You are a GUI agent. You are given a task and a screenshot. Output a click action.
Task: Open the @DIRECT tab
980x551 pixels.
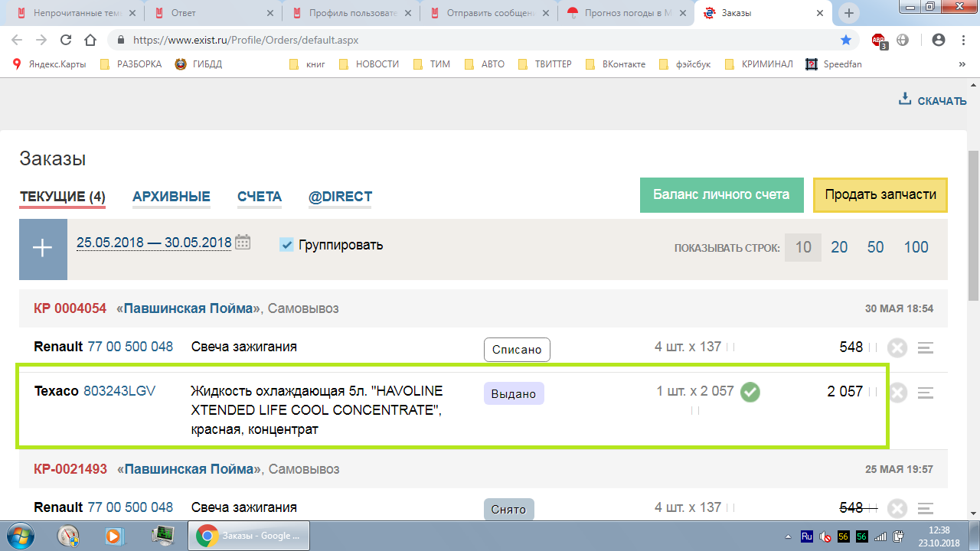pos(340,197)
